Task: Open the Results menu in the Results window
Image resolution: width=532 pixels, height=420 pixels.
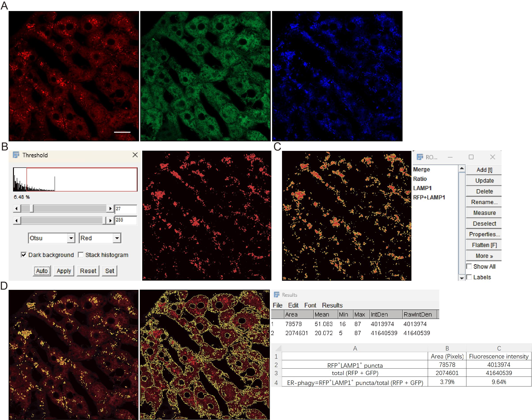Action: click(x=332, y=305)
